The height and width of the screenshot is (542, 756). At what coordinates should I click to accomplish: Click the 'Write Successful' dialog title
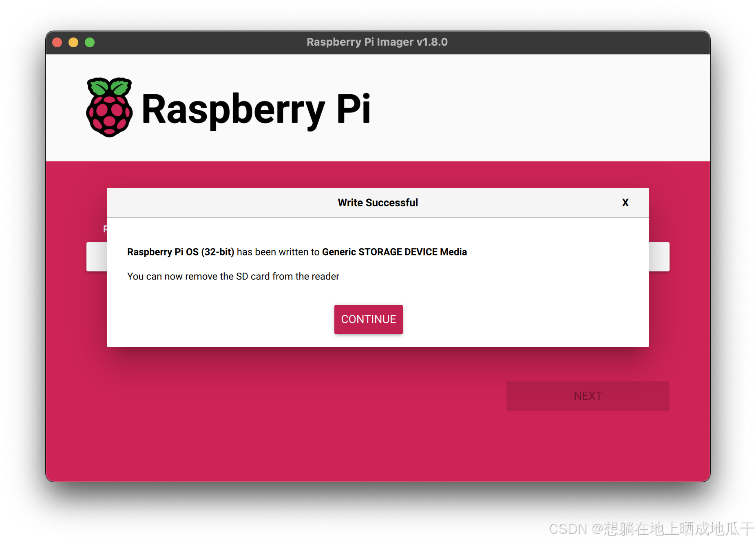pyautogui.click(x=378, y=203)
